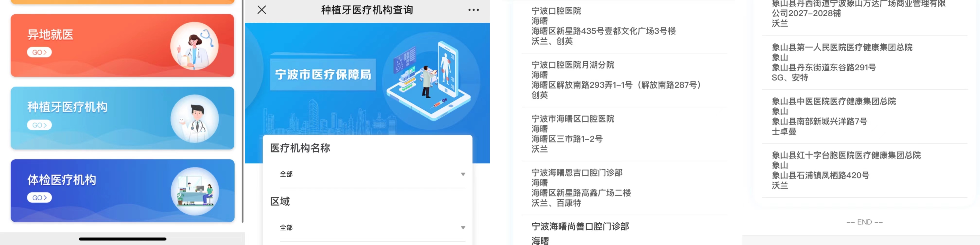Click the clinic room illustration icon

click(195, 191)
